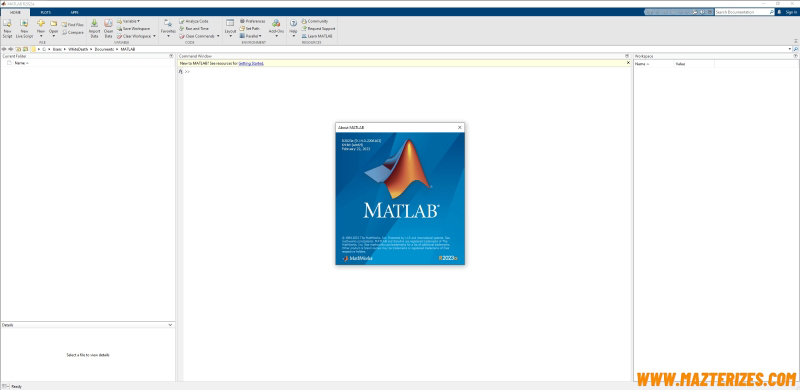Click the Clear Workspace button
This screenshot has height=390, width=800.
[134, 36]
